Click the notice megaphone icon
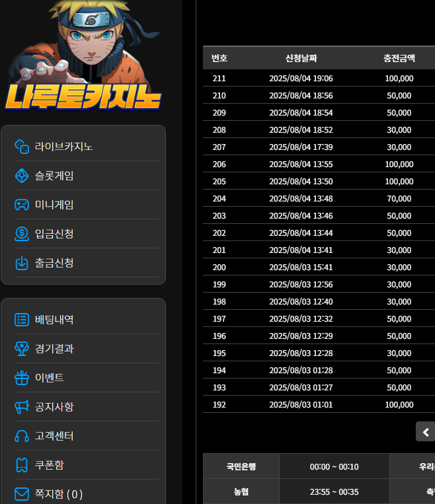The image size is (435, 504). pyautogui.click(x=22, y=407)
